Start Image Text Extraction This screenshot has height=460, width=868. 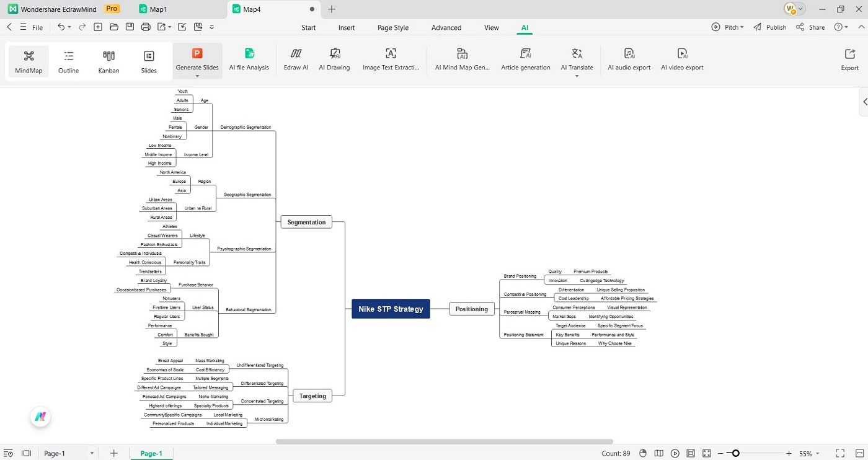pyautogui.click(x=391, y=60)
